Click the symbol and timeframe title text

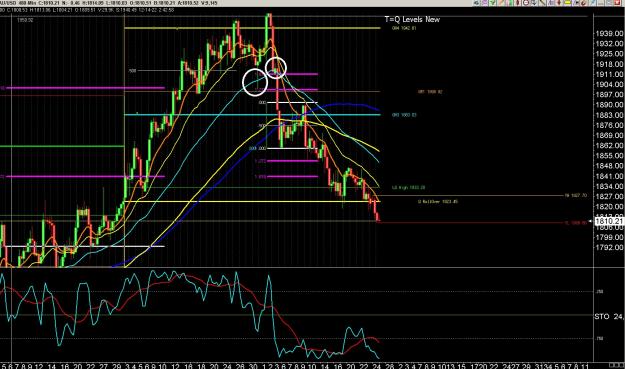click(17, 3)
